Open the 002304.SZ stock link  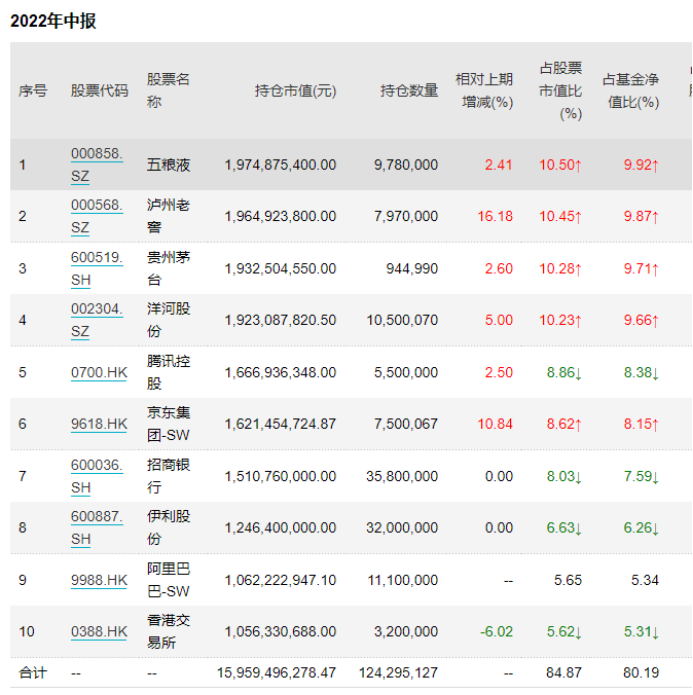pyautogui.click(x=96, y=320)
